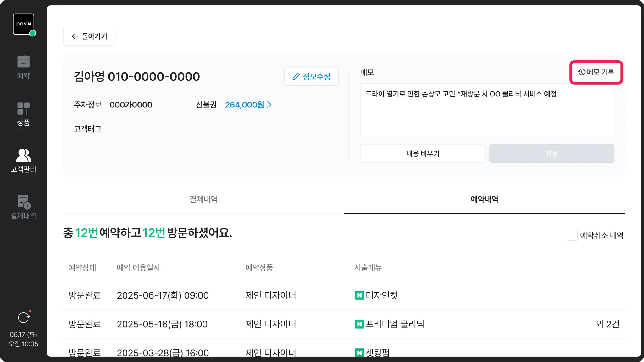This screenshot has height=362, width=644.
Task: Click the green N badge beside 디자인컷
Action: (359, 295)
